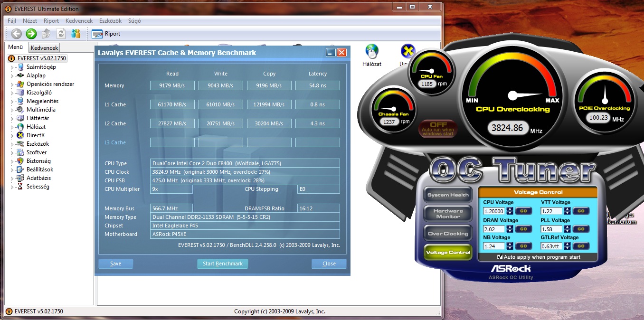Select the Megjelenítés icon
The height and width of the screenshot is (320, 644).
coord(20,101)
